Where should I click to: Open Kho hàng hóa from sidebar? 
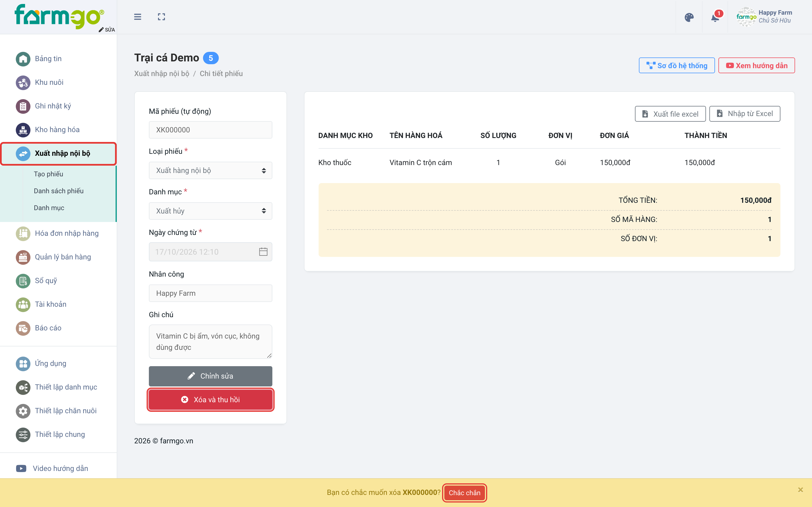pos(57,130)
